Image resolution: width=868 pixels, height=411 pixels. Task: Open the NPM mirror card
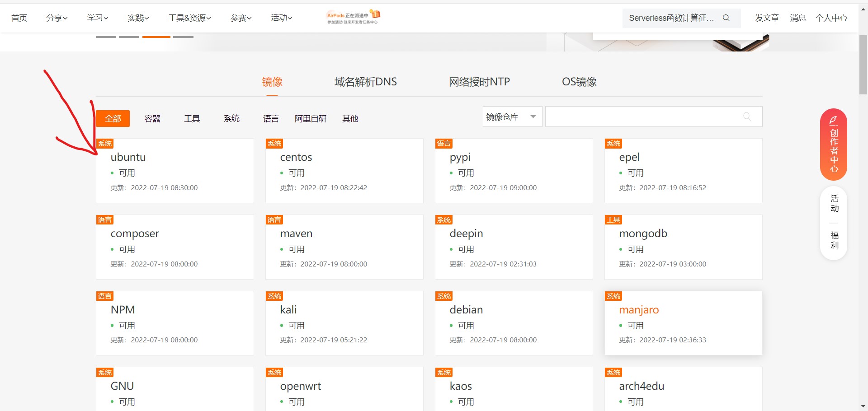tap(175, 323)
